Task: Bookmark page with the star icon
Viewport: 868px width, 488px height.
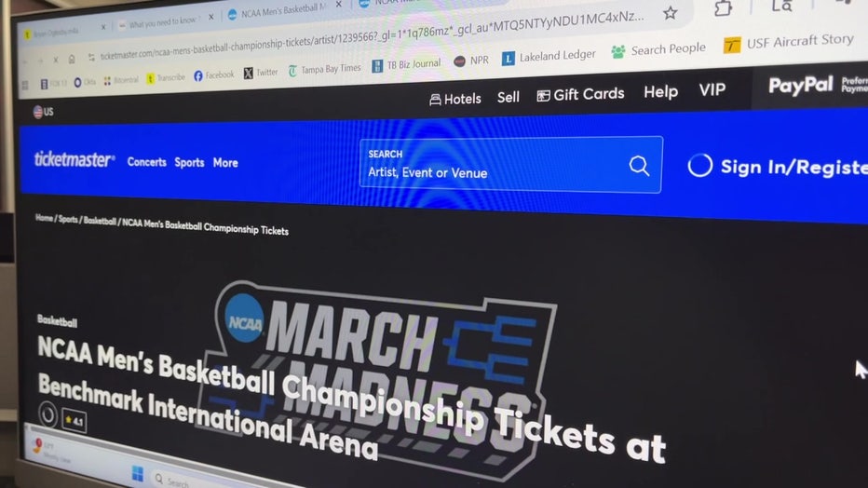Action: (670, 13)
